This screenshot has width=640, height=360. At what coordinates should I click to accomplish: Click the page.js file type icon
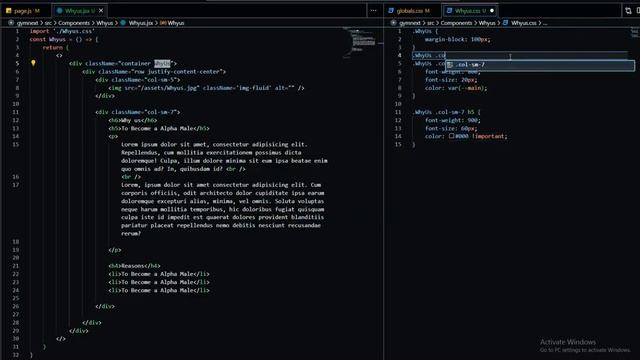(9, 11)
